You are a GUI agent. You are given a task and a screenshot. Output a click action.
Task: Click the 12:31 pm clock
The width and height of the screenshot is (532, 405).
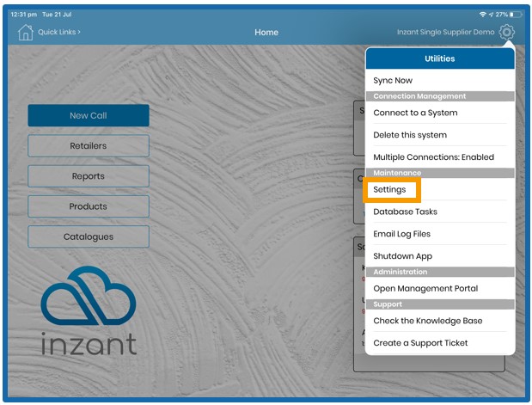[x=24, y=15]
